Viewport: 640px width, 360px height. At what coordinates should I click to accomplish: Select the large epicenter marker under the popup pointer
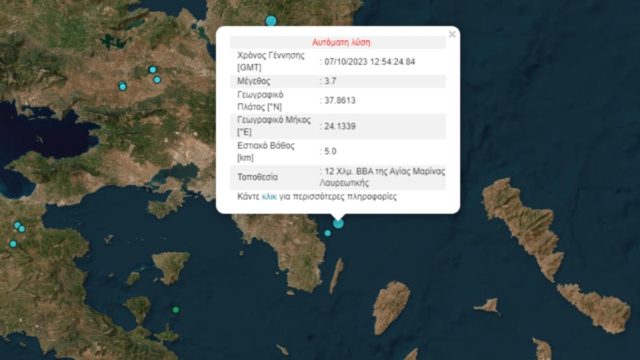click(x=338, y=224)
